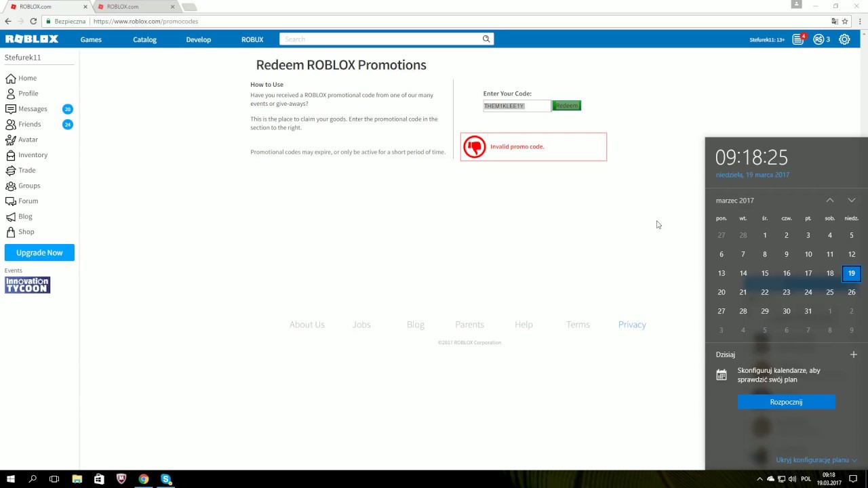Select the first ROBLOX.com browser tab

[47, 7]
